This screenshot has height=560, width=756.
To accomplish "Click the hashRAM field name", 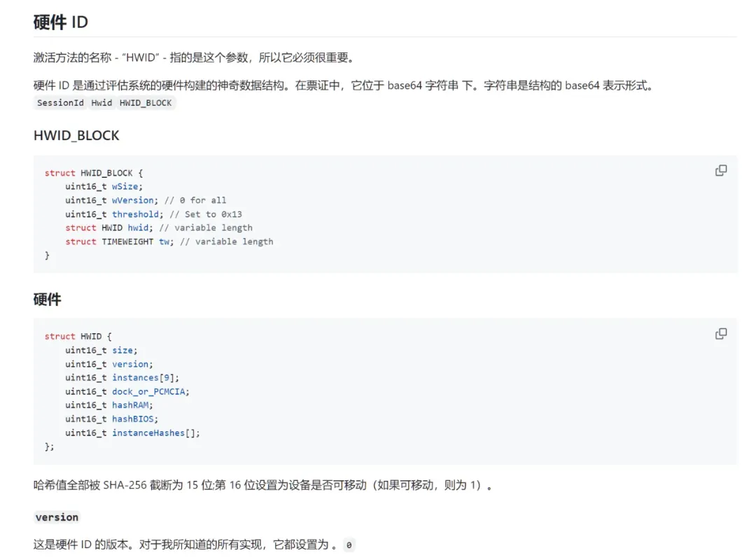I will (x=130, y=405).
